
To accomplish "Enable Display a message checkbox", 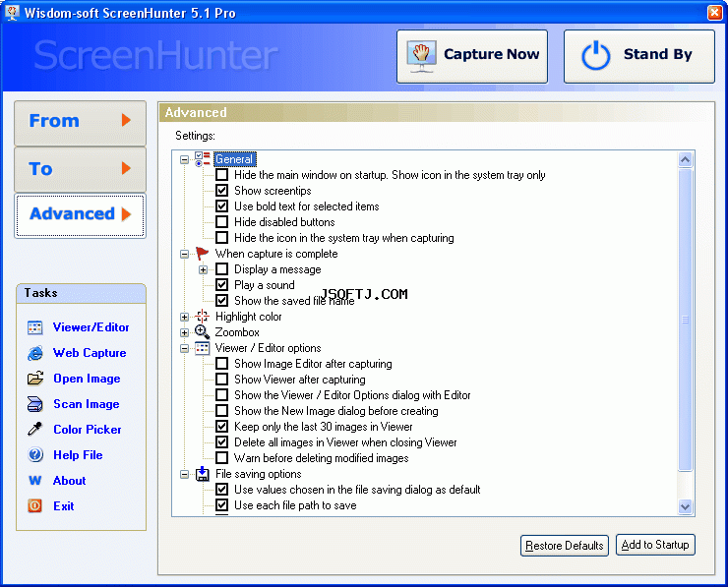I will click(222, 269).
